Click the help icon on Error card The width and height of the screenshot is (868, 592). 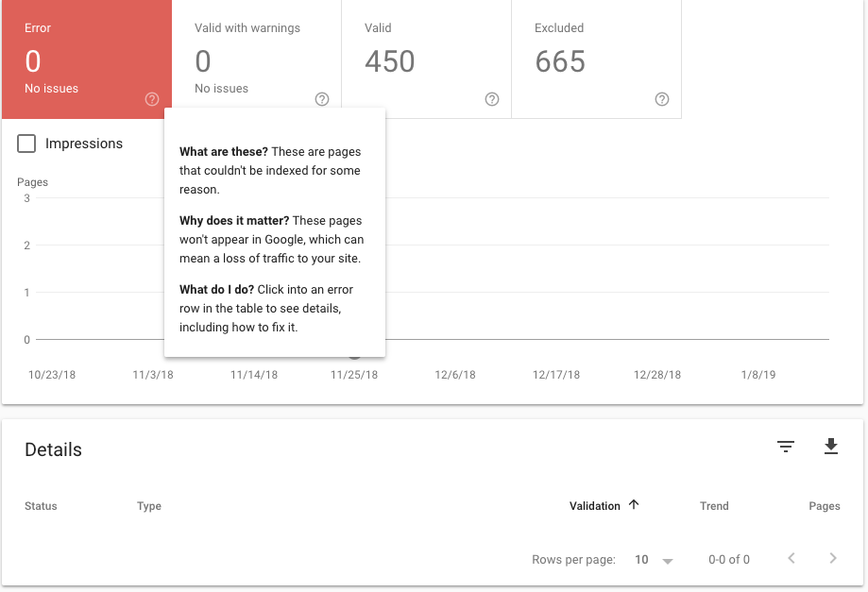click(152, 99)
